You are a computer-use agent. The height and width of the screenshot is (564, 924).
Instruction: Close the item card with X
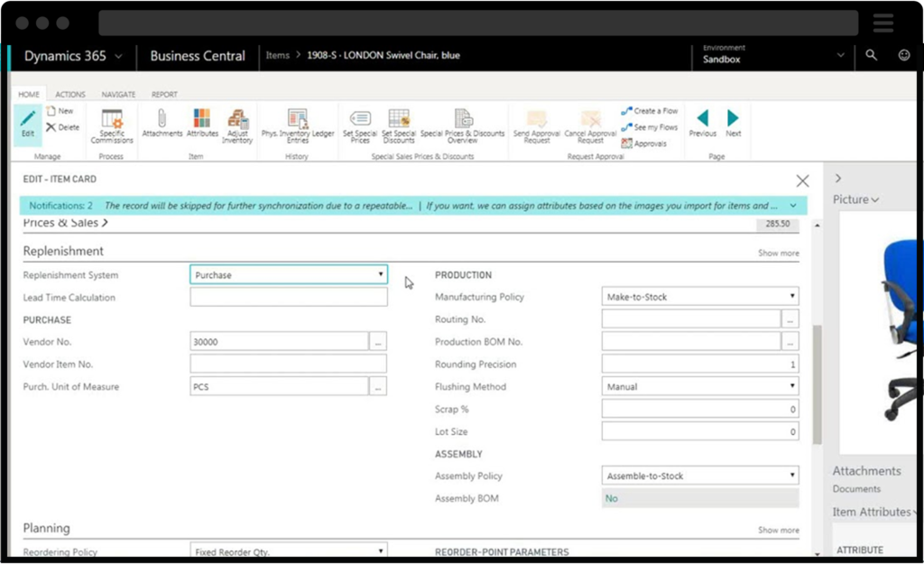(x=802, y=180)
